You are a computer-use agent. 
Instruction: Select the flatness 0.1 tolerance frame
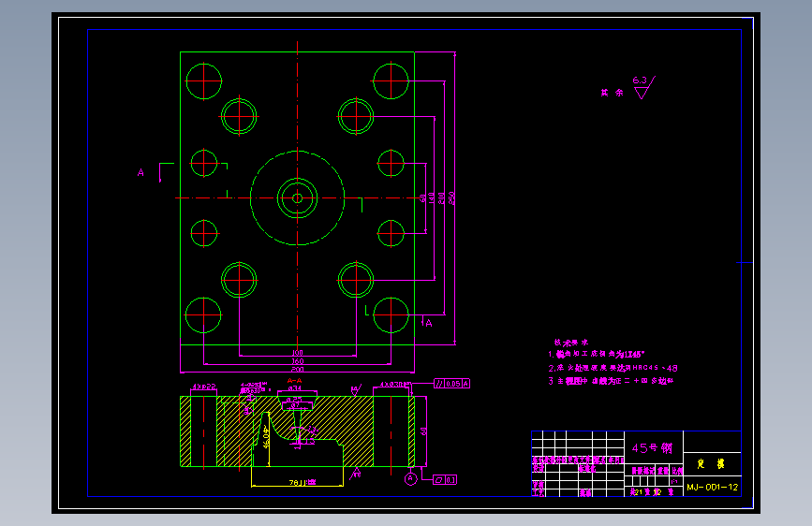(445, 480)
